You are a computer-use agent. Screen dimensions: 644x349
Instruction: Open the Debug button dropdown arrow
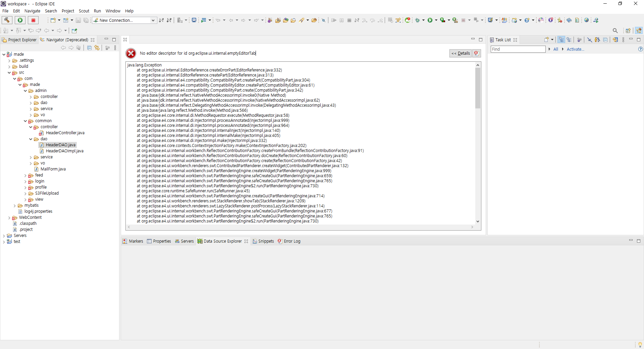tap(423, 20)
